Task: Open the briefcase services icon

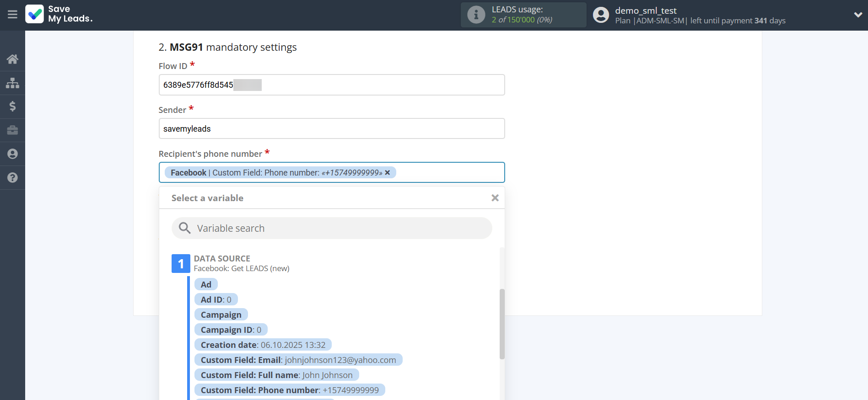Action: click(x=12, y=130)
